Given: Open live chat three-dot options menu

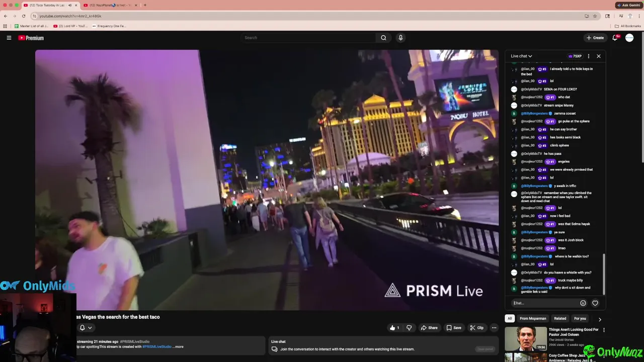Looking at the screenshot, I should 588,56.
